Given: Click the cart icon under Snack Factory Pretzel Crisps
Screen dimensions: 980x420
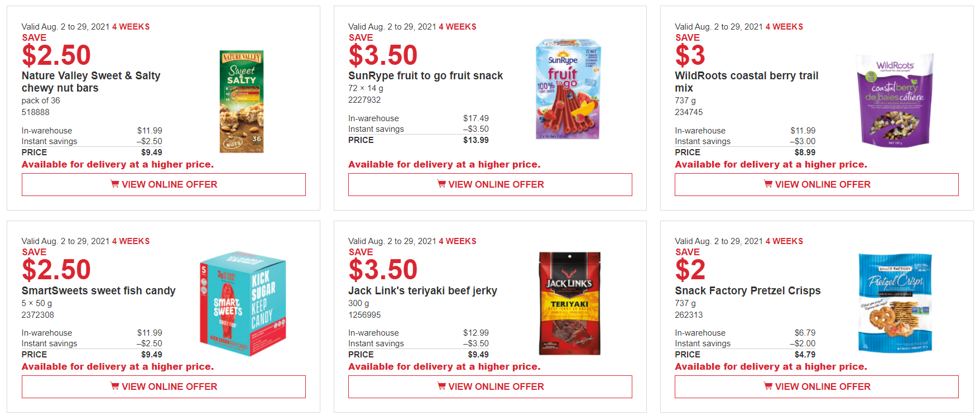Looking at the screenshot, I should click(x=768, y=386).
